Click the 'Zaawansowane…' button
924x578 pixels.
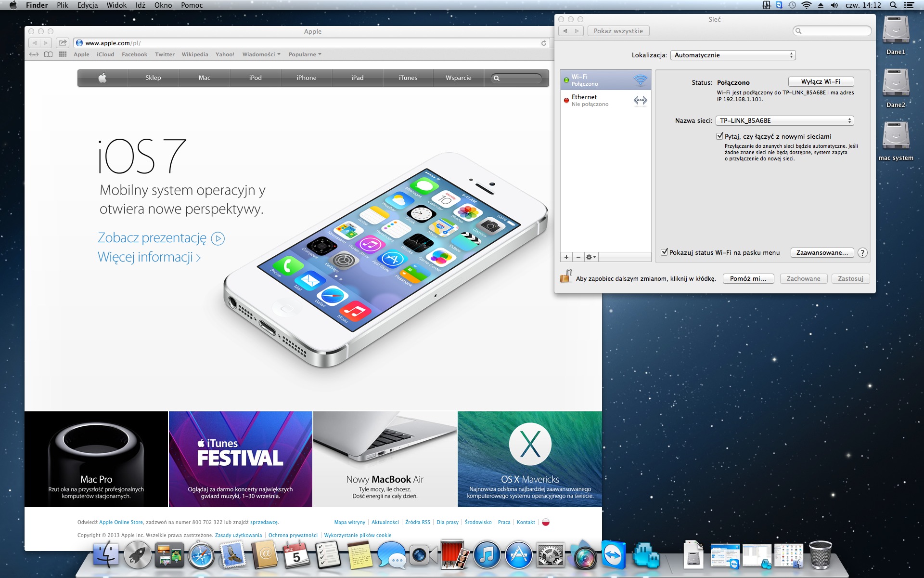[x=822, y=252]
